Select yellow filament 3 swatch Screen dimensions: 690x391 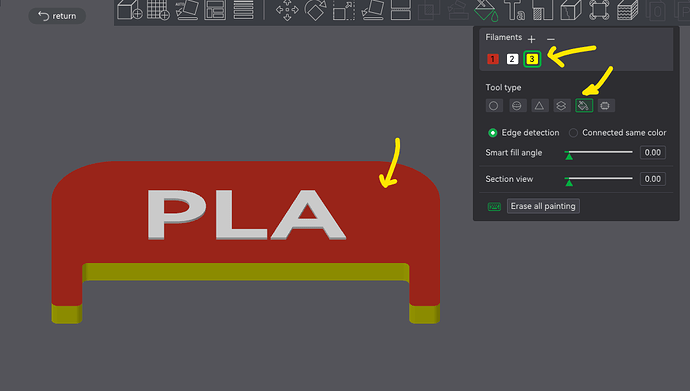tap(532, 59)
